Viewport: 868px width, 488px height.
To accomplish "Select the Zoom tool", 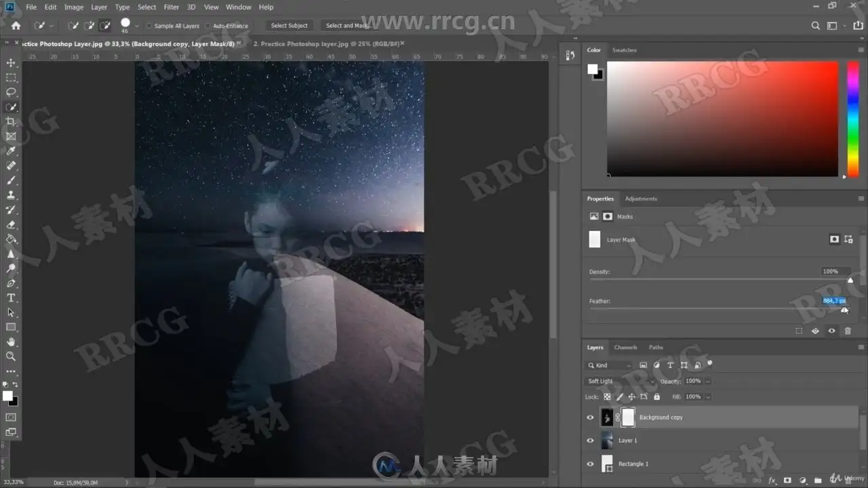I will point(11,357).
